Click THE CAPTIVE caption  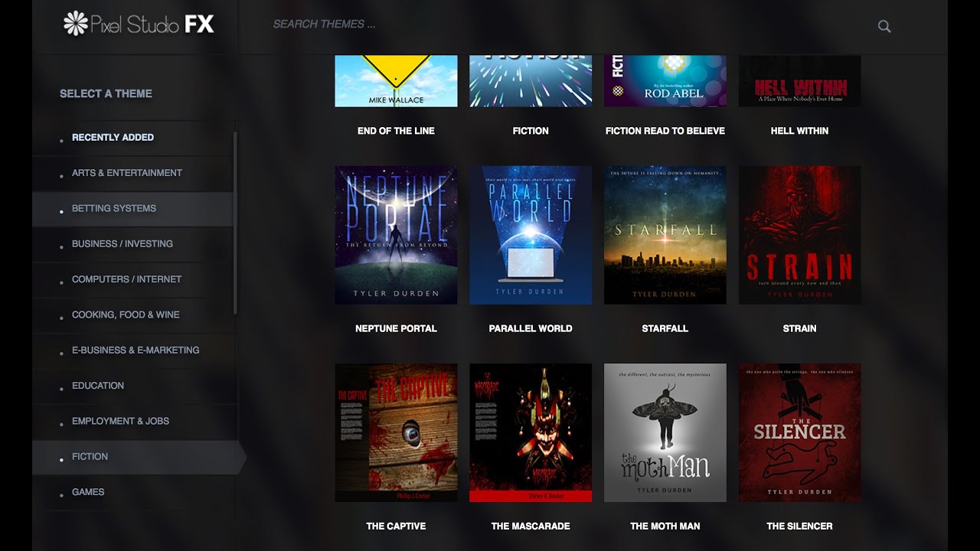click(x=396, y=526)
